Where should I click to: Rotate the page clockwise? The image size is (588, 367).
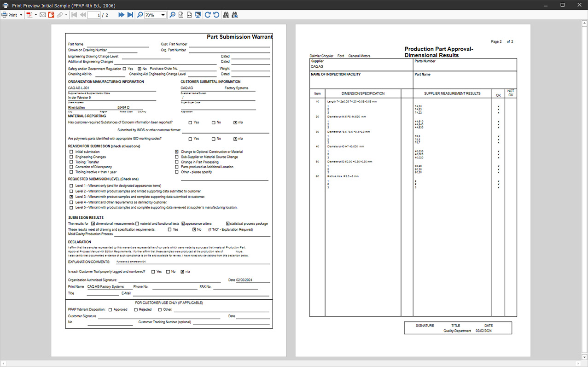pyautogui.click(x=208, y=15)
